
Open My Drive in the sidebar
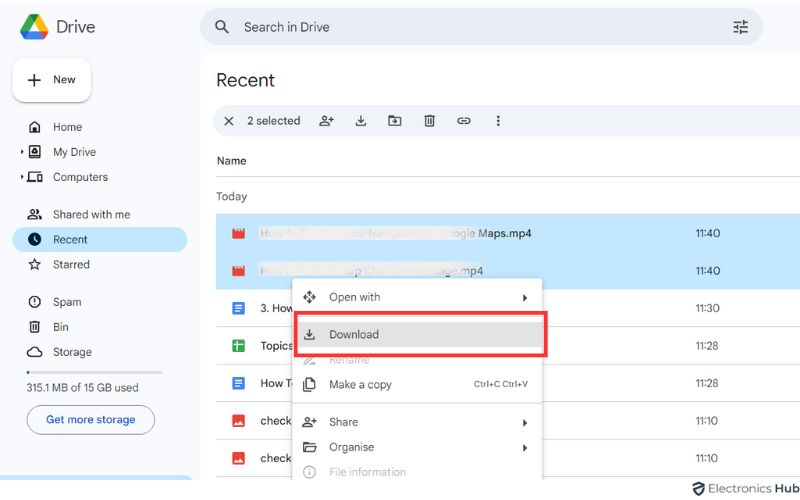pos(74,152)
